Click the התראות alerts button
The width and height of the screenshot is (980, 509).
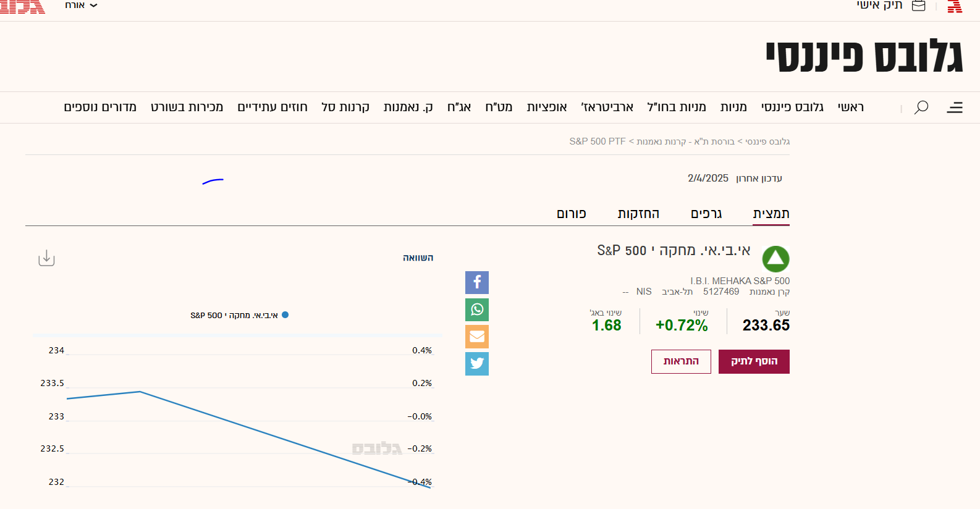click(x=681, y=361)
